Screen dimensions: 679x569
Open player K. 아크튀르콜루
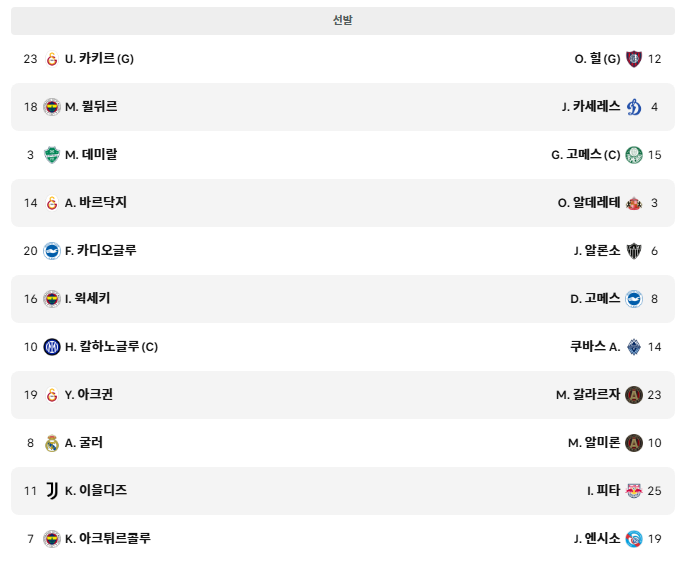pos(108,539)
